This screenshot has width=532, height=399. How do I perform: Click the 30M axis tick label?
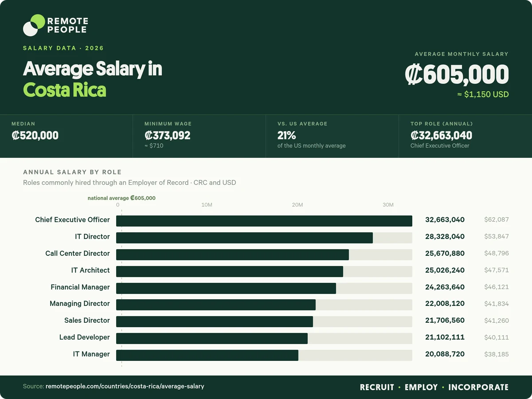(x=388, y=205)
